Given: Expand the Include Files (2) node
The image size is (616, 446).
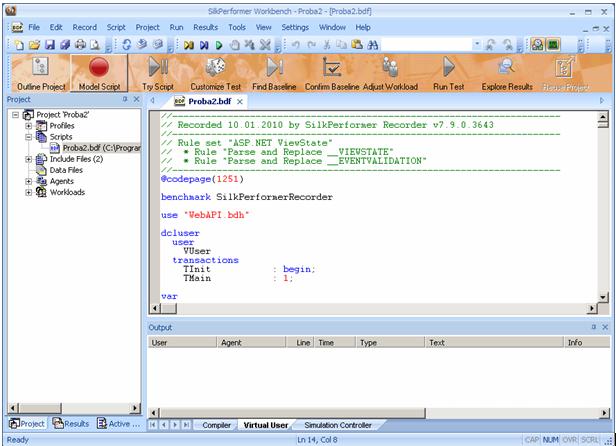Looking at the screenshot, I should click(28, 159).
